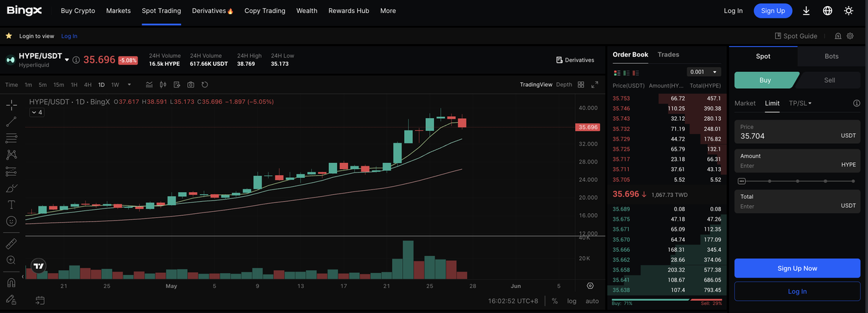Open the HYPE/USDT pair selector dropdown
Viewport: 868px width, 313px height.
click(x=66, y=60)
